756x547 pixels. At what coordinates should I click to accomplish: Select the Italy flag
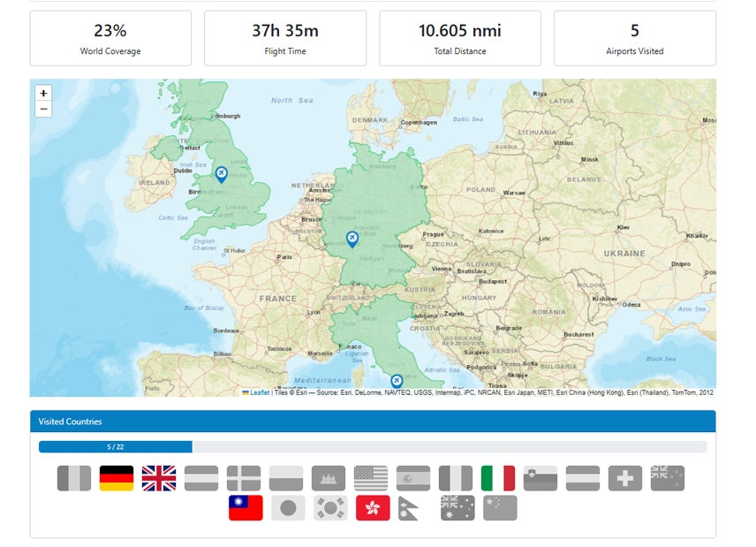[x=498, y=478]
